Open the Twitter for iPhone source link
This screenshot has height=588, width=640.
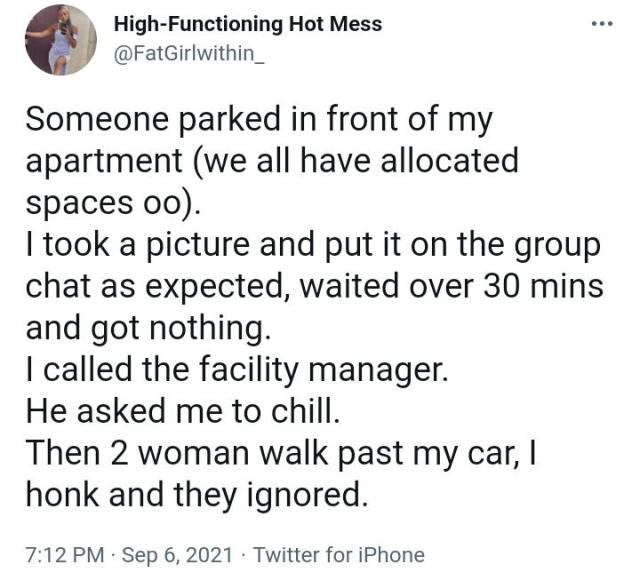pyautogui.click(x=339, y=555)
